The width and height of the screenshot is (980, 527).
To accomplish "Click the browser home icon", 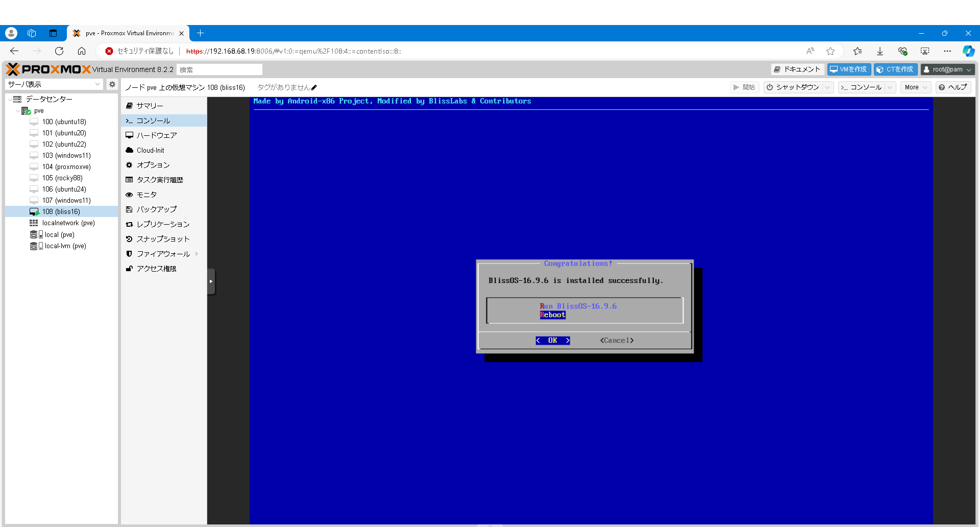I will 82,51.
